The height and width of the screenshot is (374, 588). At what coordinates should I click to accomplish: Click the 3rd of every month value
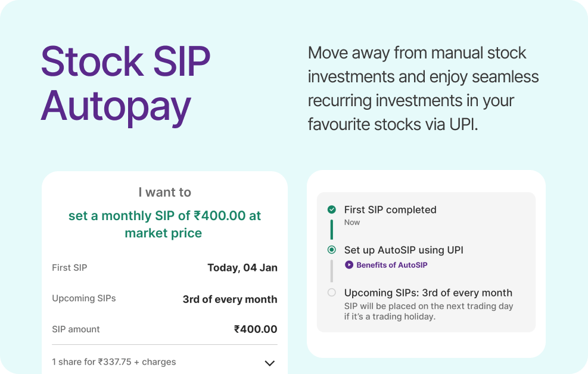point(229,299)
